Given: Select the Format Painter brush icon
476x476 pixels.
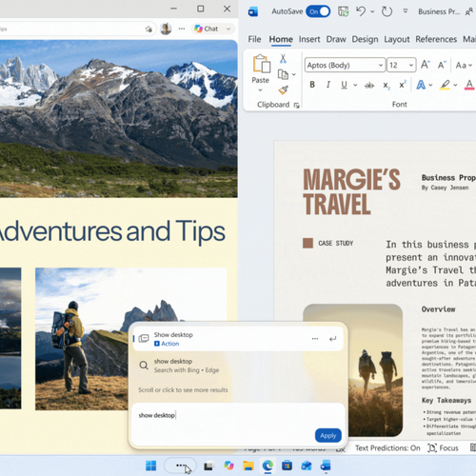Looking at the screenshot, I should point(283,90).
